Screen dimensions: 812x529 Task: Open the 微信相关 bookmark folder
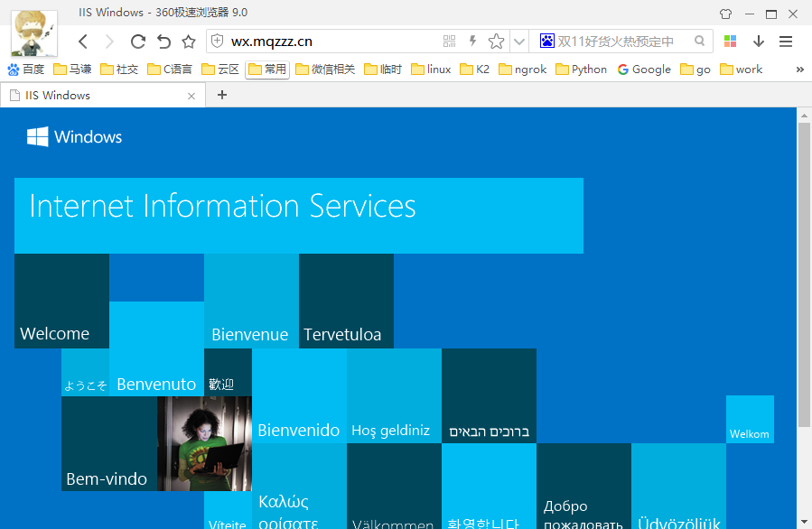(x=325, y=70)
